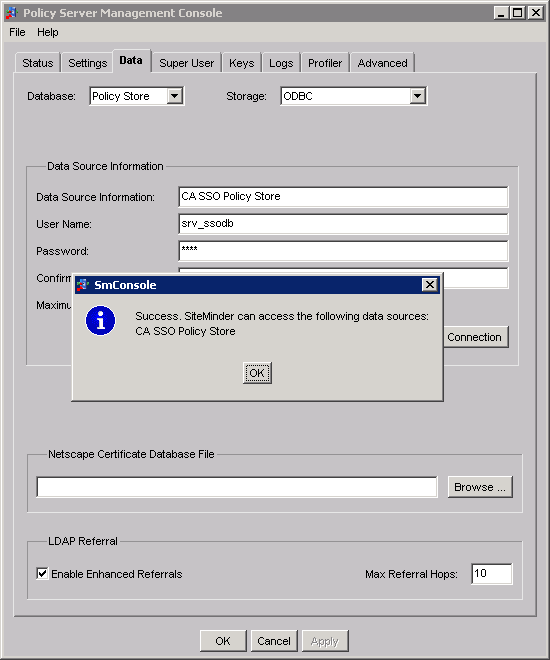550x660 pixels.
Task: Expand the Database dropdown arrow
Action: pos(174,96)
